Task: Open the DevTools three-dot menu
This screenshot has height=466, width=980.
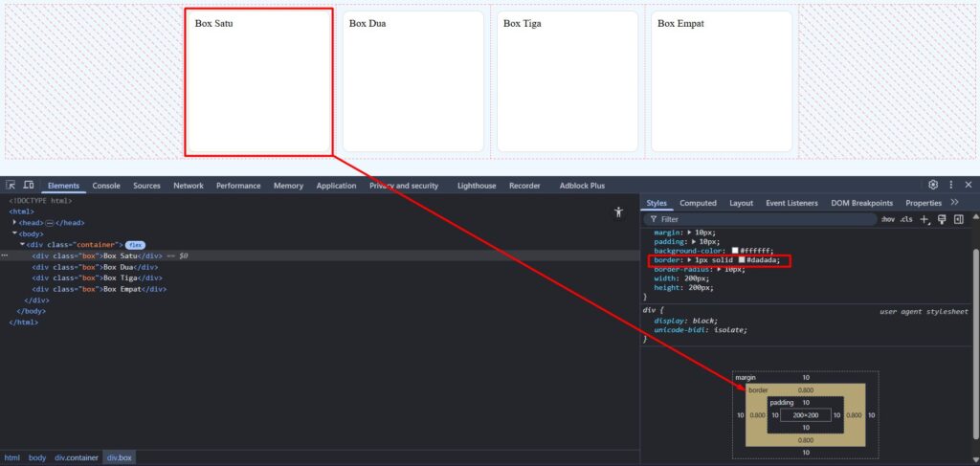Action: tap(950, 185)
